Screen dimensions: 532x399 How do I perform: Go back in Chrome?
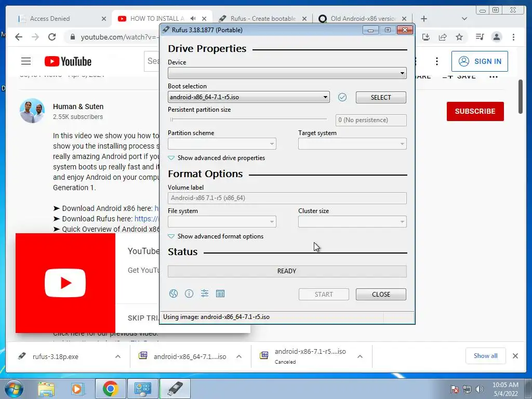pyautogui.click(x=19, y=37)
